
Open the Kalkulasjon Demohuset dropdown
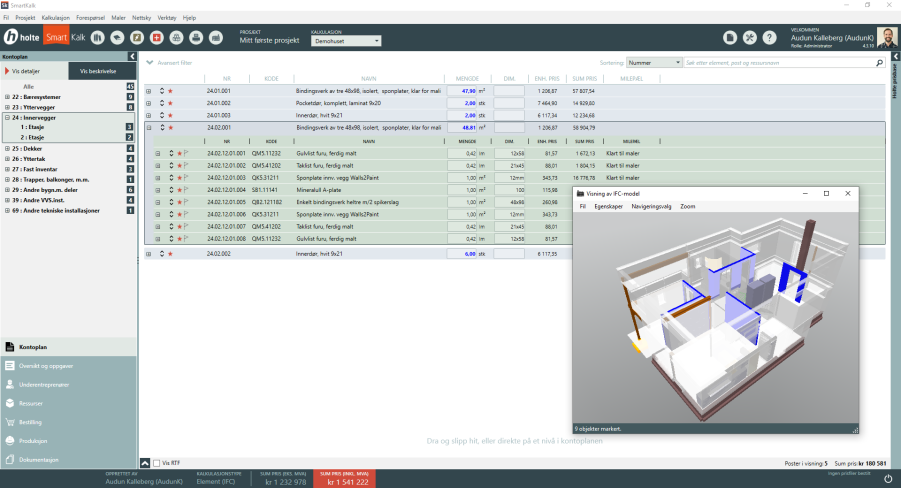[346, 41]
